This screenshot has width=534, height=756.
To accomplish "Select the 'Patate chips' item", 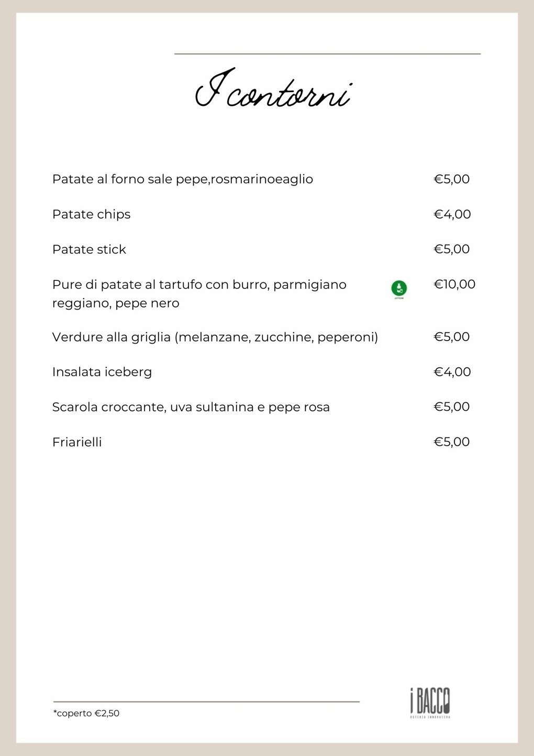I will 91,214.
